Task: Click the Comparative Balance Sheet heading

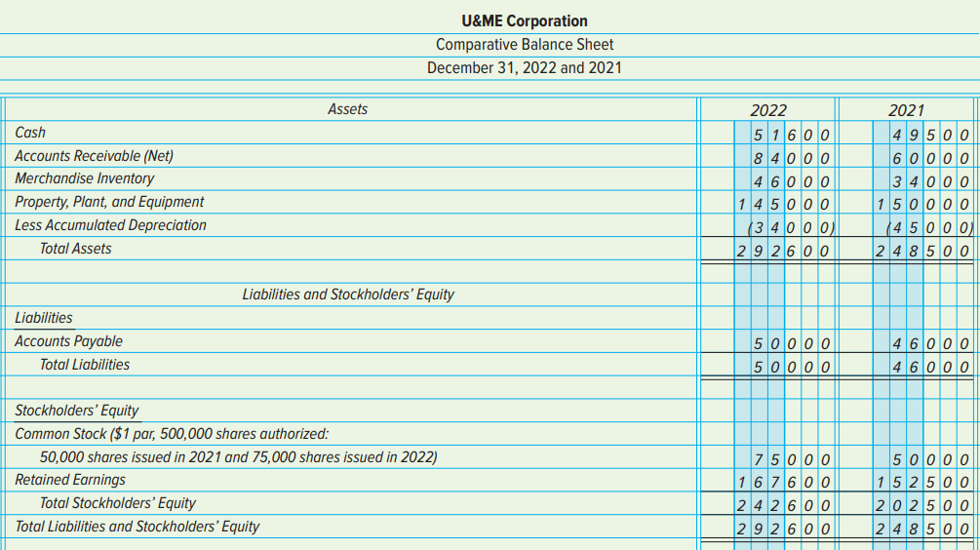Action: [x=525, y=45]
